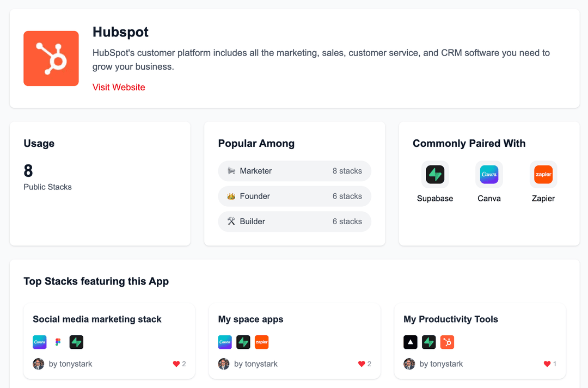
Task: Click the crown icon beside Founder
Action: [x=231, y=196]
